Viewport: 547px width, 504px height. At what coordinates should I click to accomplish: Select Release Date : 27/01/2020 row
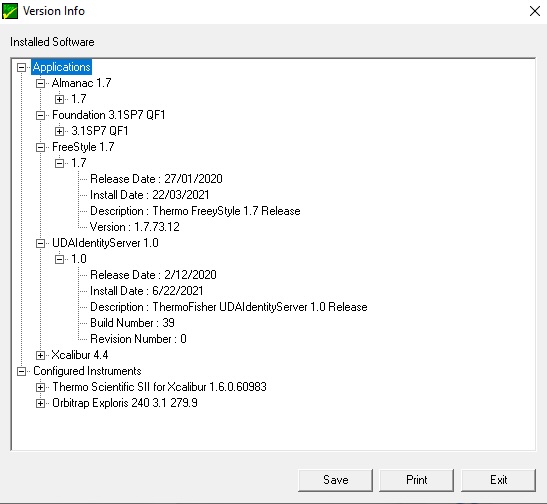click(156, 179)
